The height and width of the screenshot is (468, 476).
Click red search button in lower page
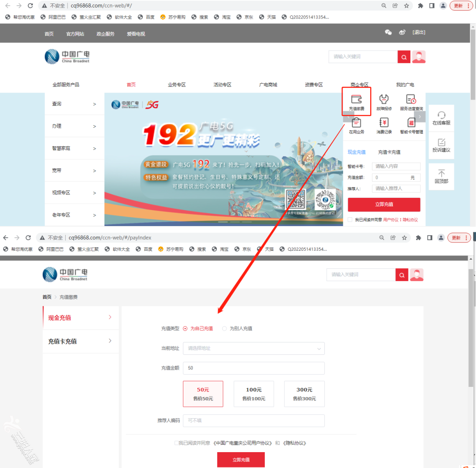402,275
